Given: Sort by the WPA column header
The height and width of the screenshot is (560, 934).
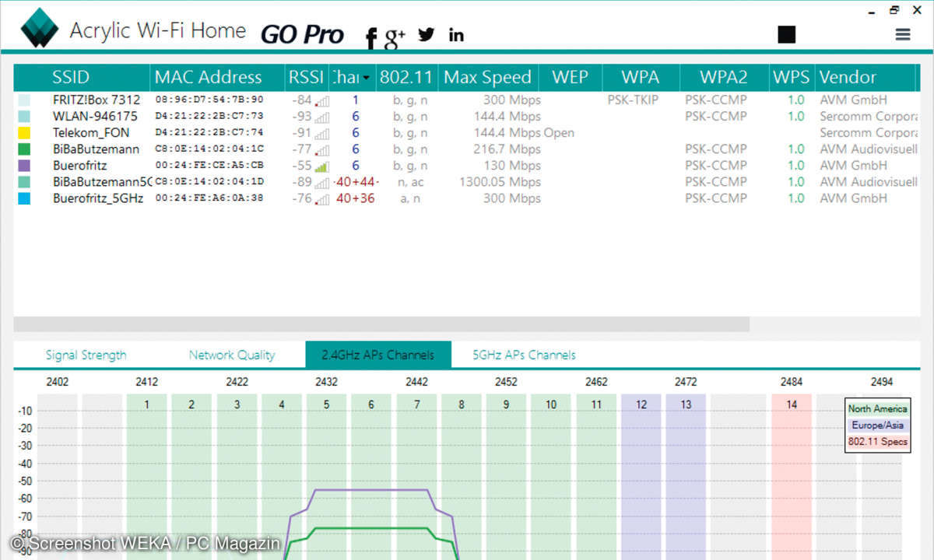Looking at the screenshot, I should [641, 77].
